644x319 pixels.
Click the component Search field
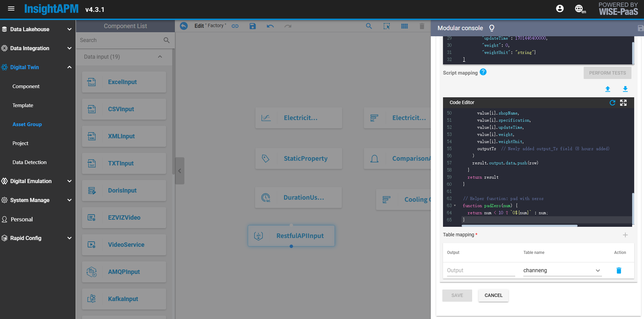[120, 40]
